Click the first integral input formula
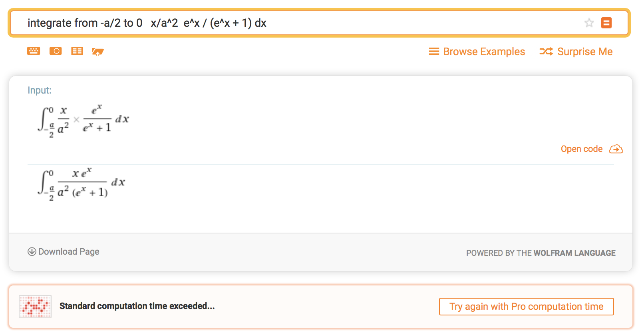Screen dimensions: 644x335 click(83, 120)
